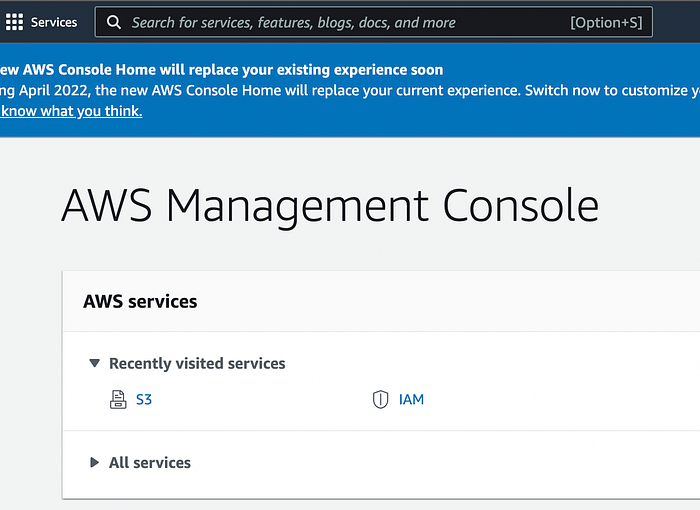The height and width of the screenshot is (510, 700).
Task: Click the Services text label in navbar
Action: click(x=54, y=22)
